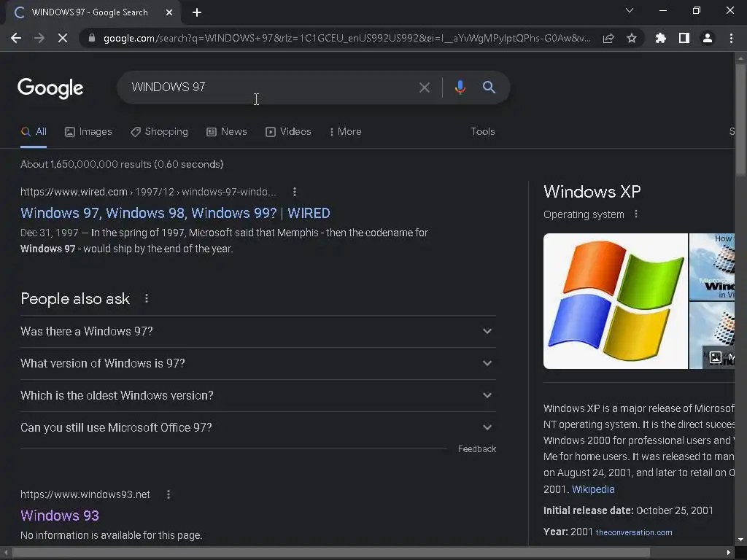Click the Feedback link
Screen dimensions: 747x560
click(x=477, y=449)
